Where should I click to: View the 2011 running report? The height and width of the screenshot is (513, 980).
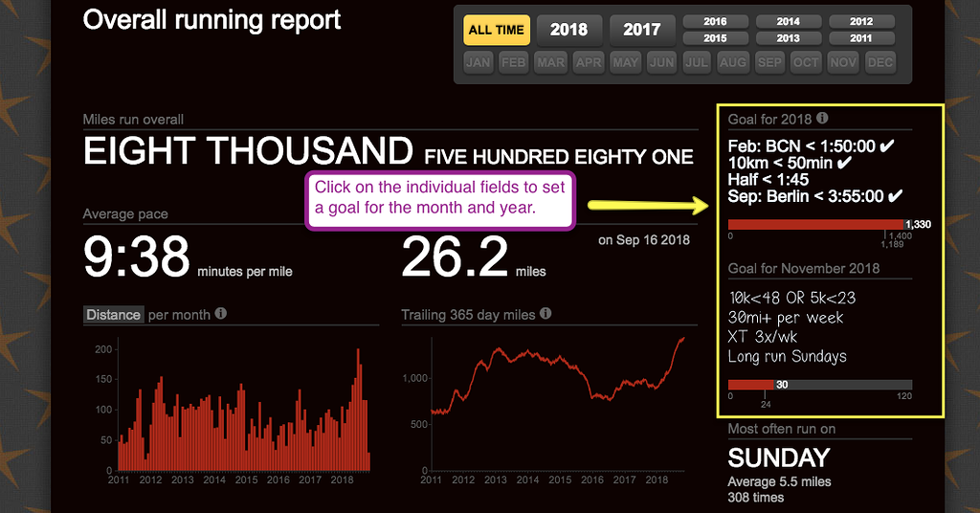(x=861, y=38)
